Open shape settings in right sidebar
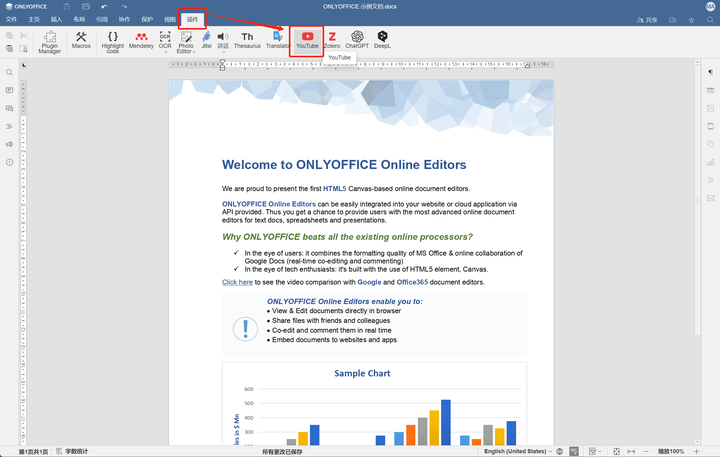The image size is (720, 457). pos(710,144)
